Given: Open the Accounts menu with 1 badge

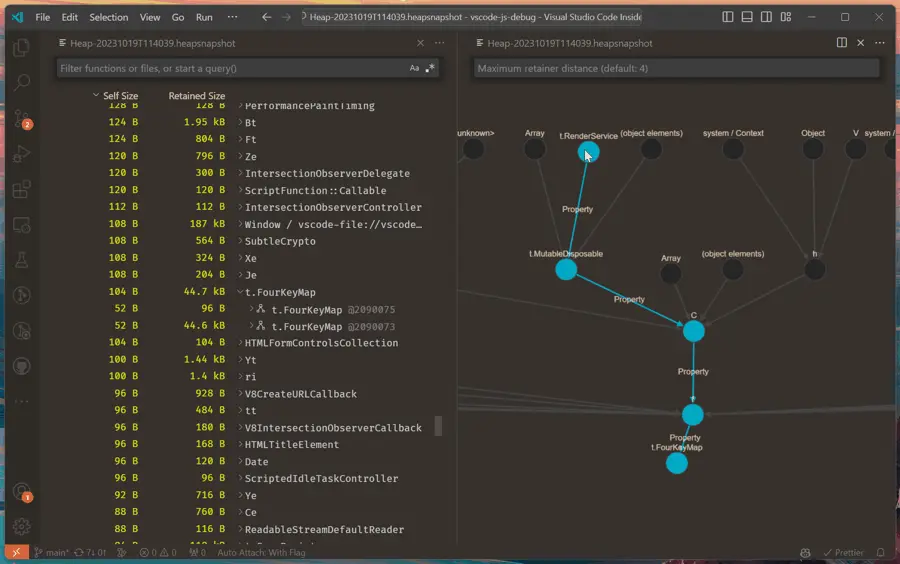Looking at the screenshot, I should click(21, 492).
